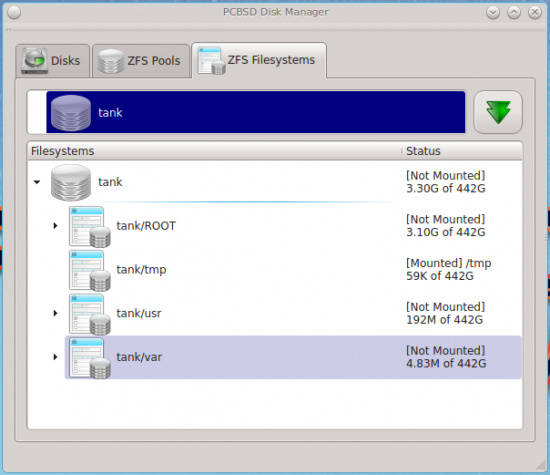
Task: Click the Status column header
Action: tap(462, 151)
